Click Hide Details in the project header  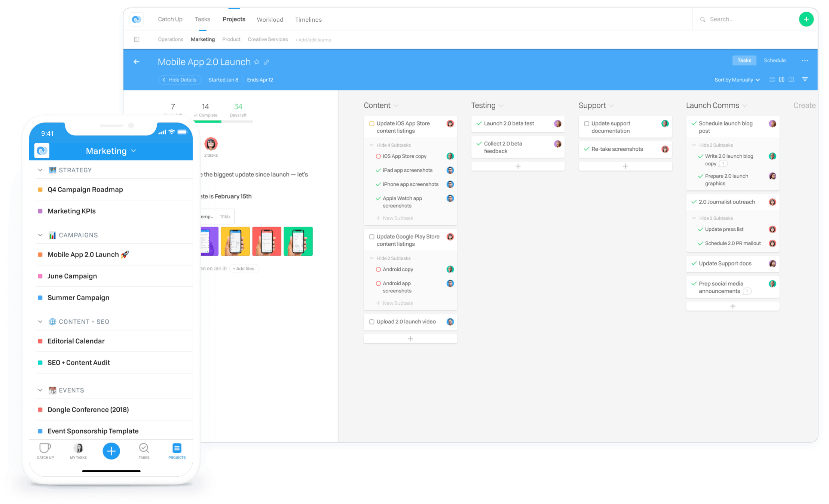click(179, 80)
